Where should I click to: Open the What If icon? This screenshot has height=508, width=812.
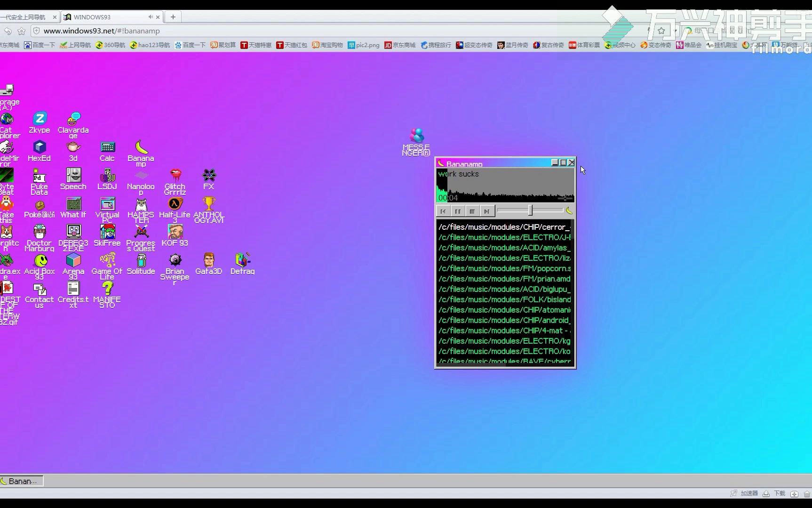73,207
